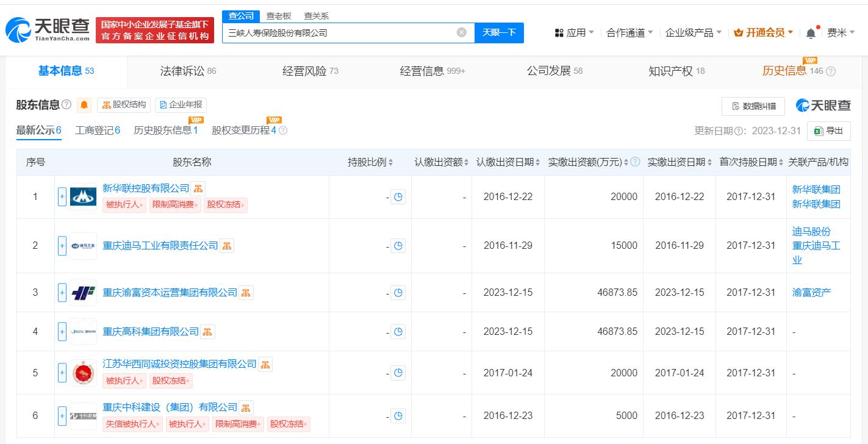Select the 工商登记 sub-tab
This screenshot has width=868, height=444.
(98, 131)
